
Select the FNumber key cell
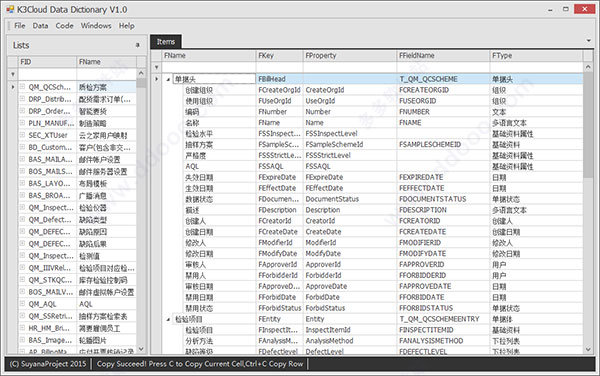(279, 112)
